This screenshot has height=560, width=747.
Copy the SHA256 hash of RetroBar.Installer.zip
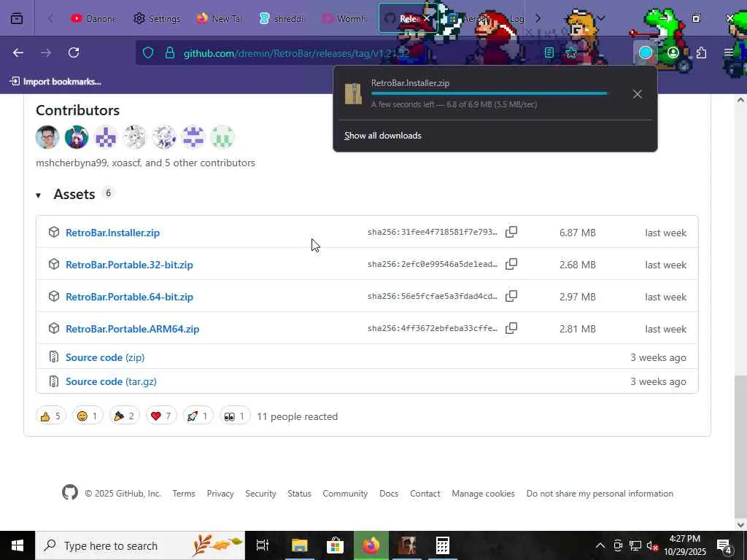pyautogui.click(x=511, y=232)
